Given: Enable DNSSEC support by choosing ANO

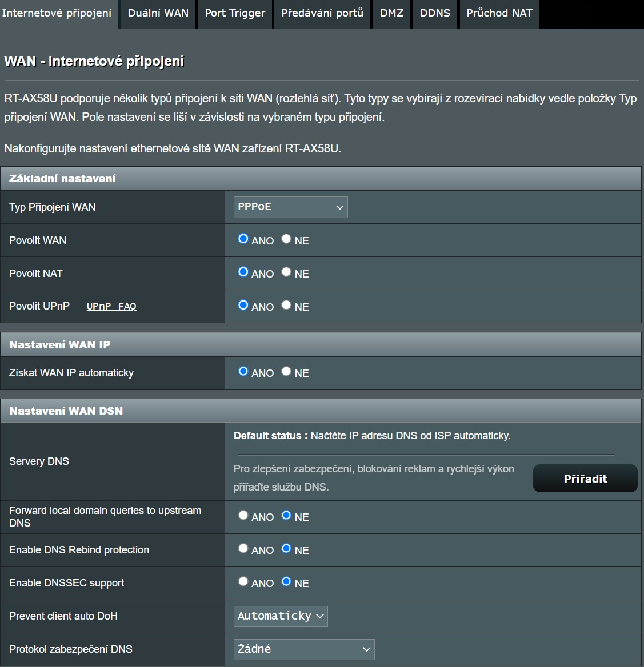Looking at the screenshot, I should pos(243,582).
